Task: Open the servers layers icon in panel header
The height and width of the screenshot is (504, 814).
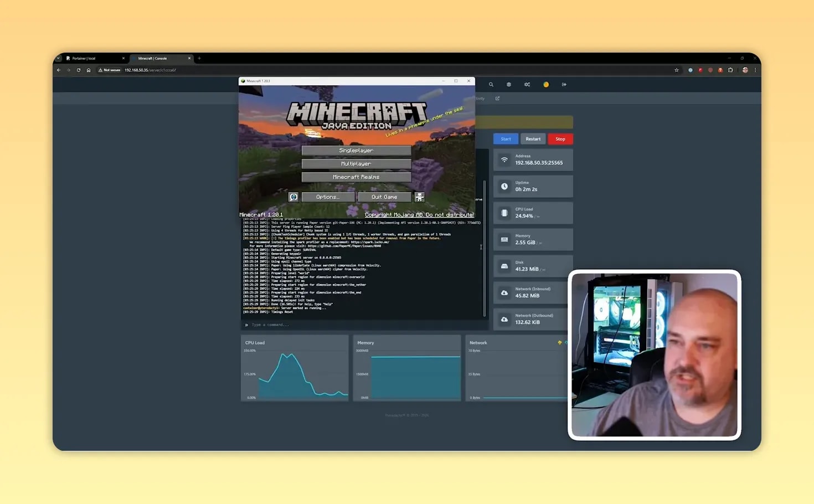Action: point(509,85)
